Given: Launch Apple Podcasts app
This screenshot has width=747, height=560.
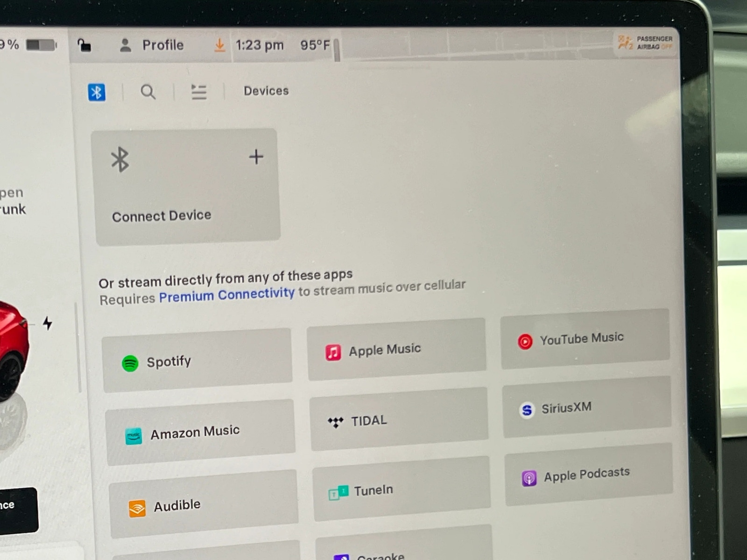Looking at the screenshot, I should (x=589, y=475).
